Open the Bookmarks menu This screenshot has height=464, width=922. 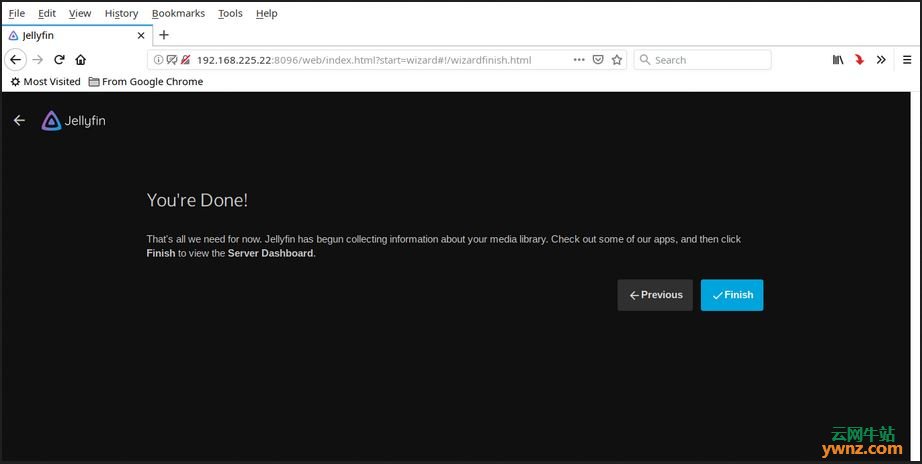coord(178,13)
